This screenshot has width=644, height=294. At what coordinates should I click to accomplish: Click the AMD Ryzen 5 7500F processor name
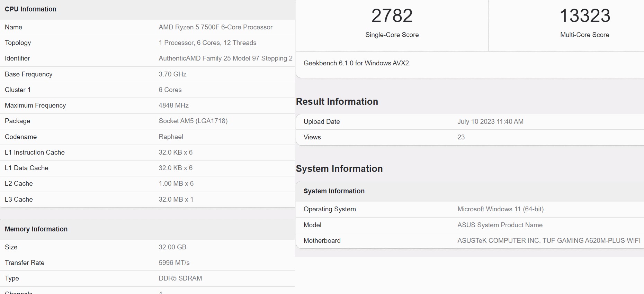pyautogui.click(x=215, y=27)
